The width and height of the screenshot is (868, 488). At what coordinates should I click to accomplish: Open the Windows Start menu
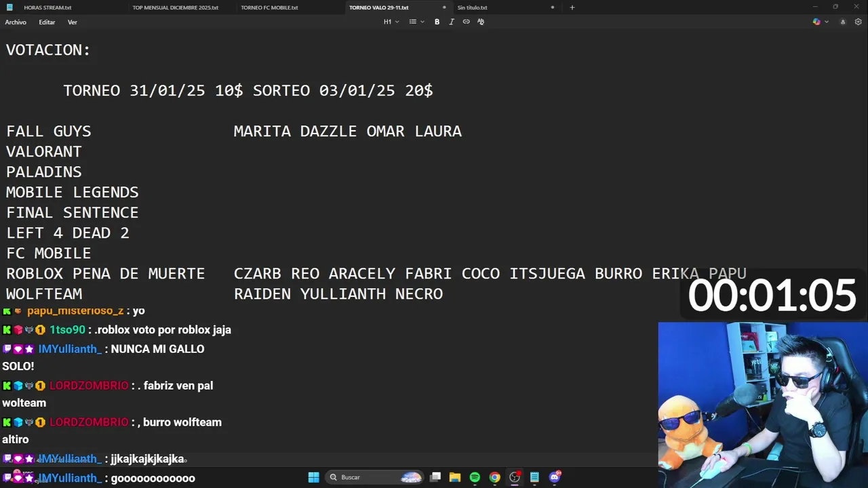coord(313,477)
